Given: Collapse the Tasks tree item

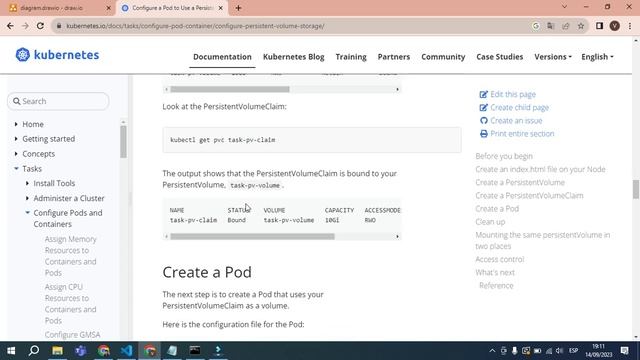Looking at the screenshot, I should (x=16, y=169).
